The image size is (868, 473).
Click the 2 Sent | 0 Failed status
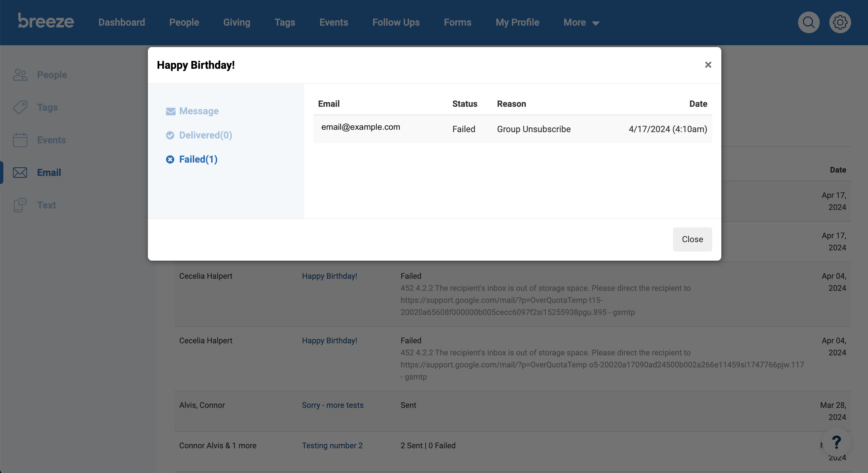[x=428, y=445]
